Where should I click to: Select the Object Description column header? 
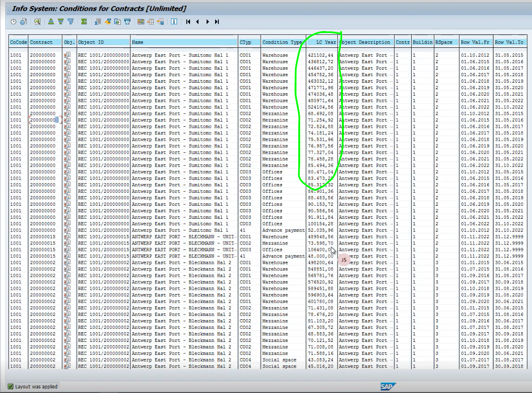coord(366,42)
